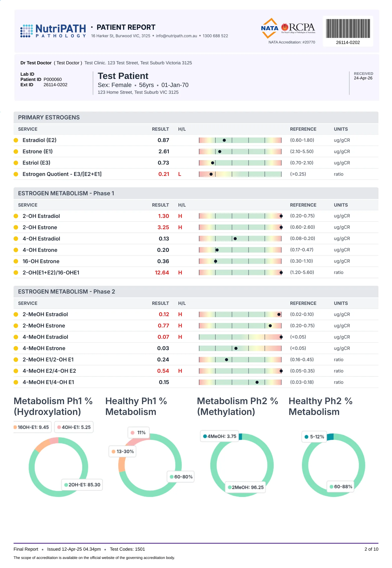The width and height of the screenshot is (392, 568).
Task: Click the ESTROGEN METABOLISM - Phase 2 header
Action: click(x=196, y=292)
